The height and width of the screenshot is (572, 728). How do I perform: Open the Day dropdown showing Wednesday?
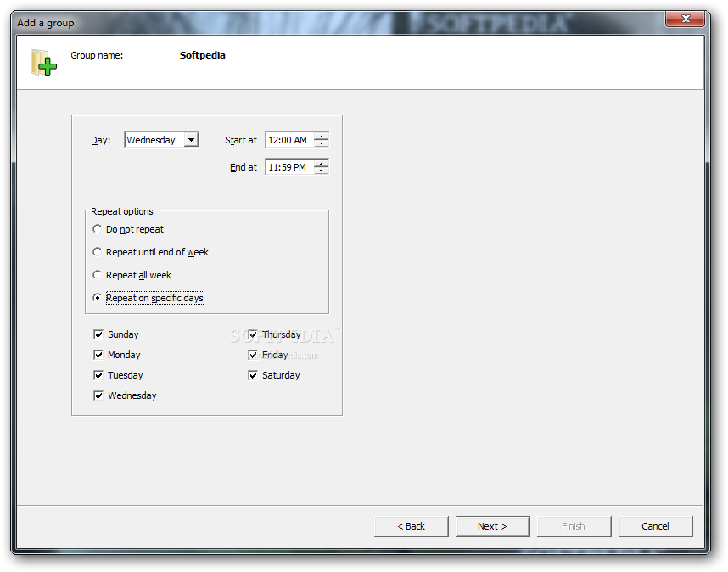pyautogui.click(x=191, y=140)
